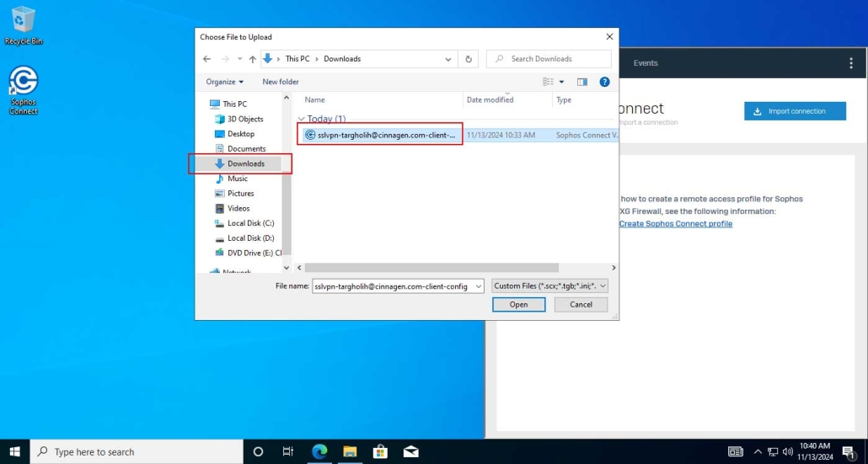The height and width of the screenshot is (464, 868).
Task: Sort files by the Type column header
Action: (564, 100)
